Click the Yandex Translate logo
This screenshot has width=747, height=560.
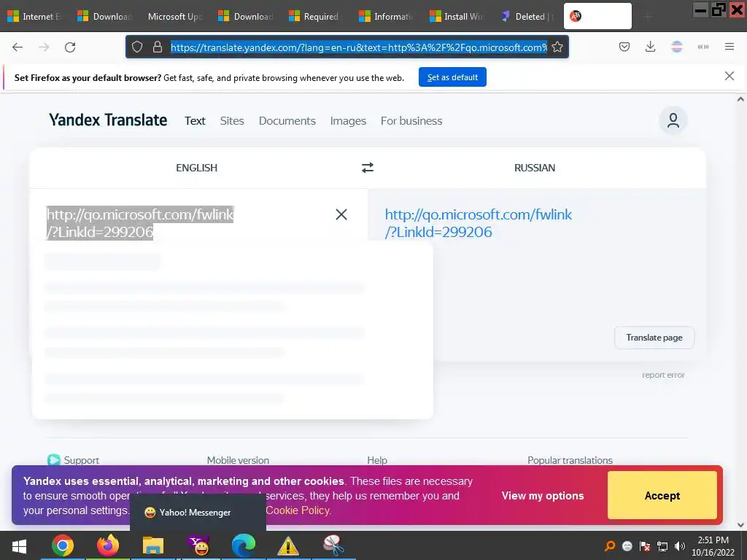(108, 120)
